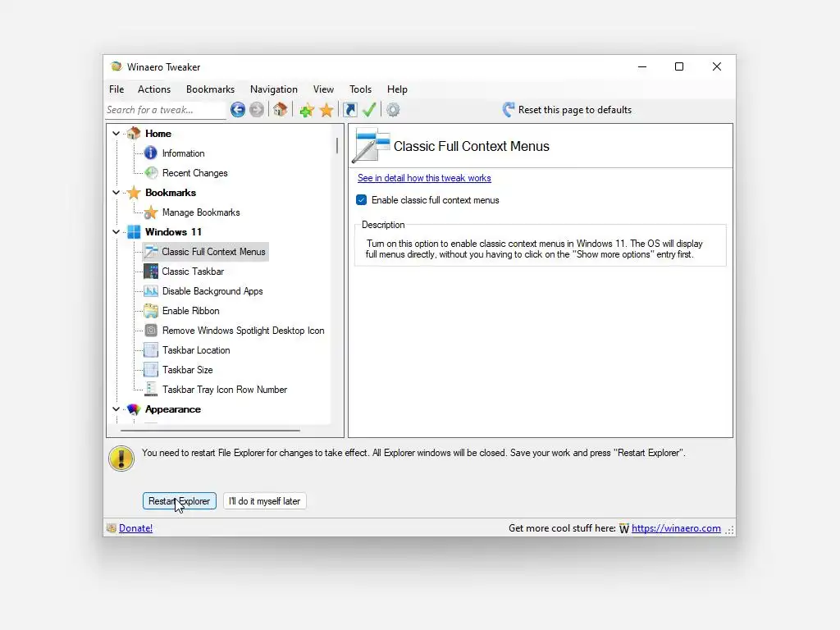Select the Enable Ribbon label
The width and height of the screenshot is (840, 630).
[190, 311]
